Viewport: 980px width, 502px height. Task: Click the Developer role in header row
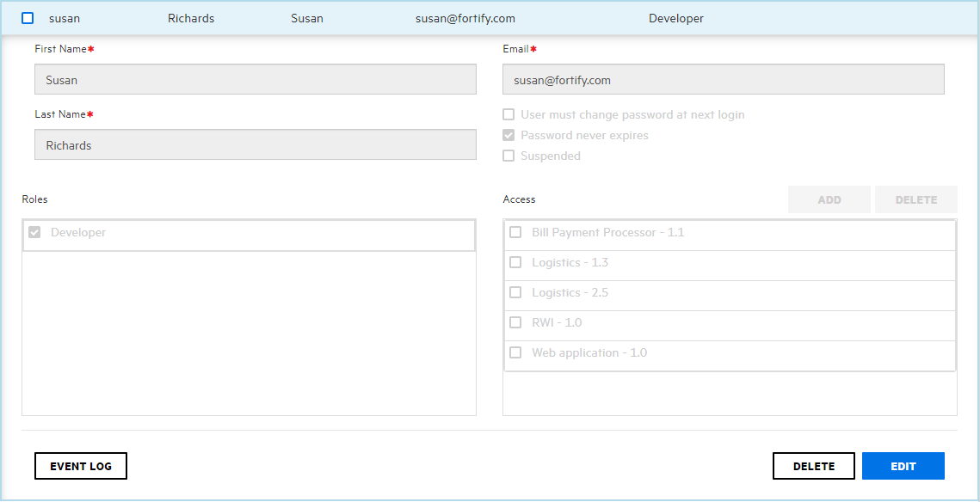pos(675,18)
